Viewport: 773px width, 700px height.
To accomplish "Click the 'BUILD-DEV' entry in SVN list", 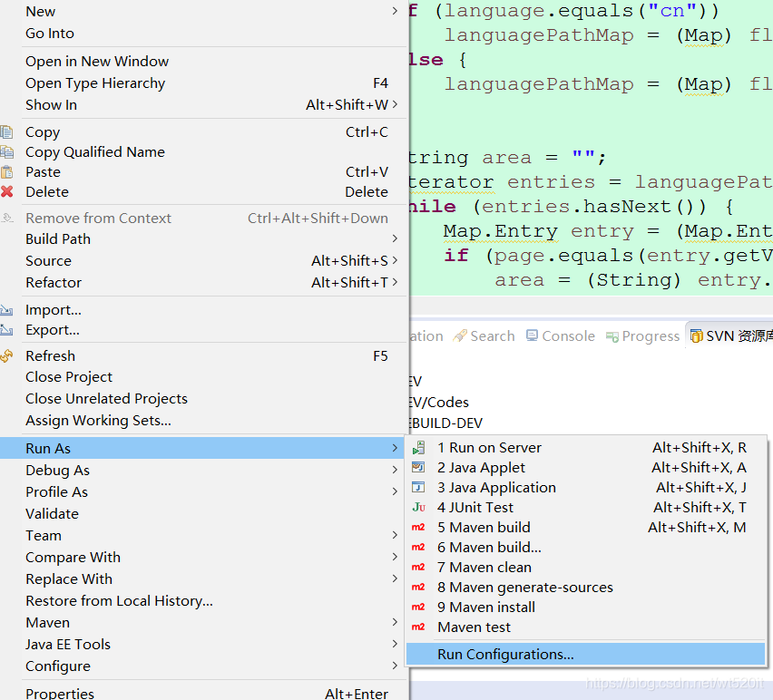I will pos(446,423).
